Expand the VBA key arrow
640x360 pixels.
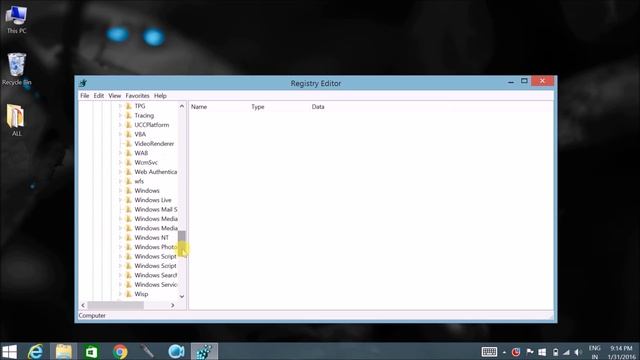[120, 134]
